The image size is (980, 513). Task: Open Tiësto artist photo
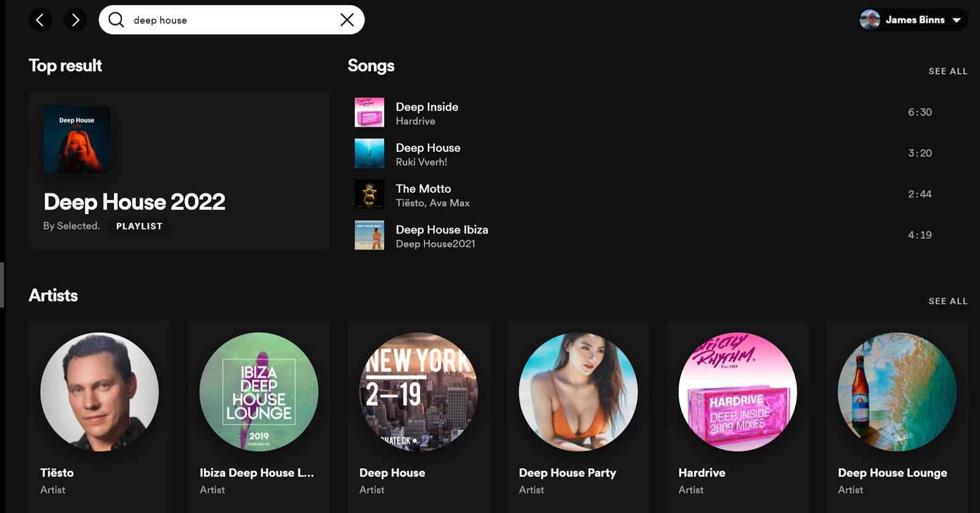point(99,392)
